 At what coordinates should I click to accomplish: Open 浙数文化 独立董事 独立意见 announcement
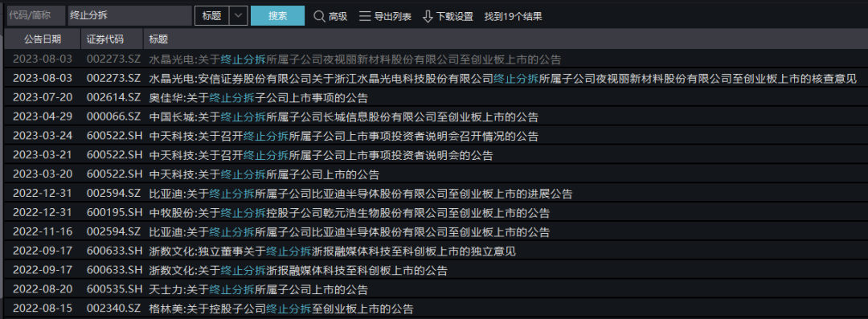[332, 252]
